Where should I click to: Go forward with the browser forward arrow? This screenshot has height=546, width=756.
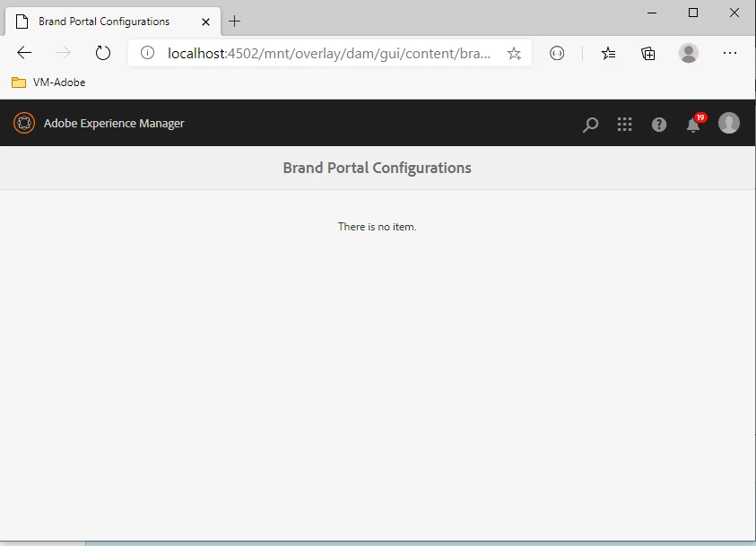point(63,53)
